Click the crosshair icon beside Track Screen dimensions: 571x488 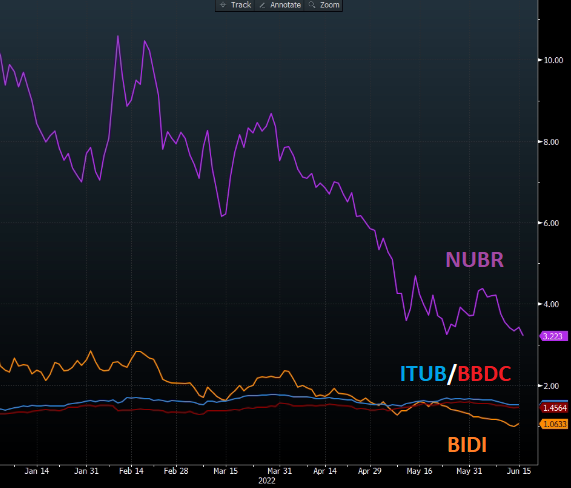click(223, 5)
